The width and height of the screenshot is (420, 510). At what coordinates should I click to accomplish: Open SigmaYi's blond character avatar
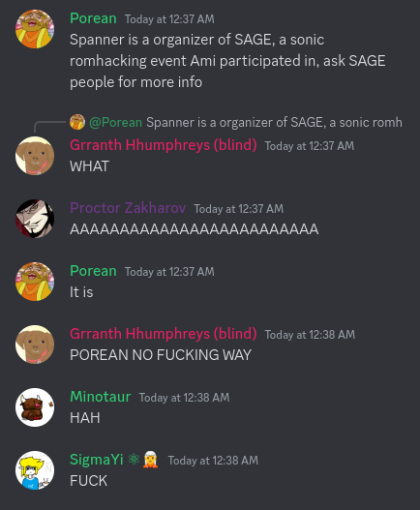pos(35,470)
